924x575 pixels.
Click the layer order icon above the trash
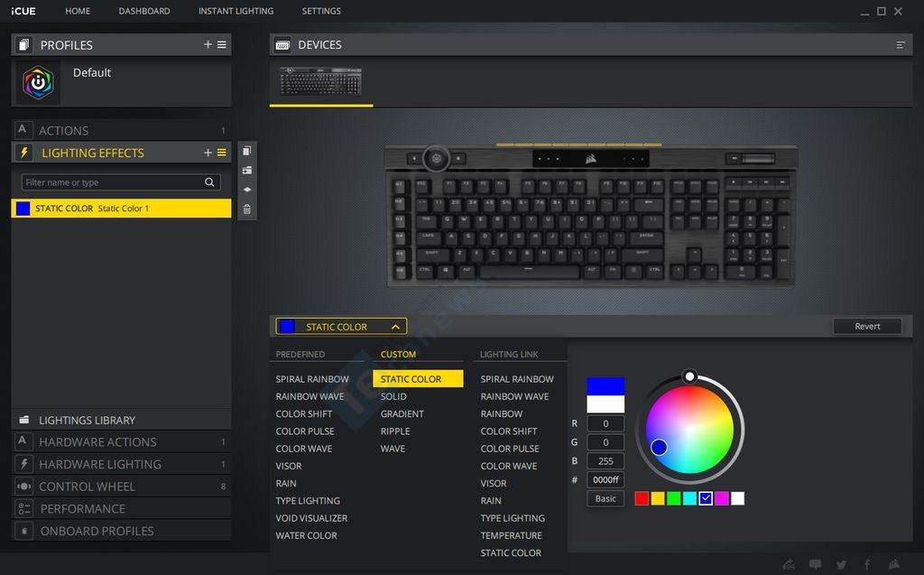247,190
